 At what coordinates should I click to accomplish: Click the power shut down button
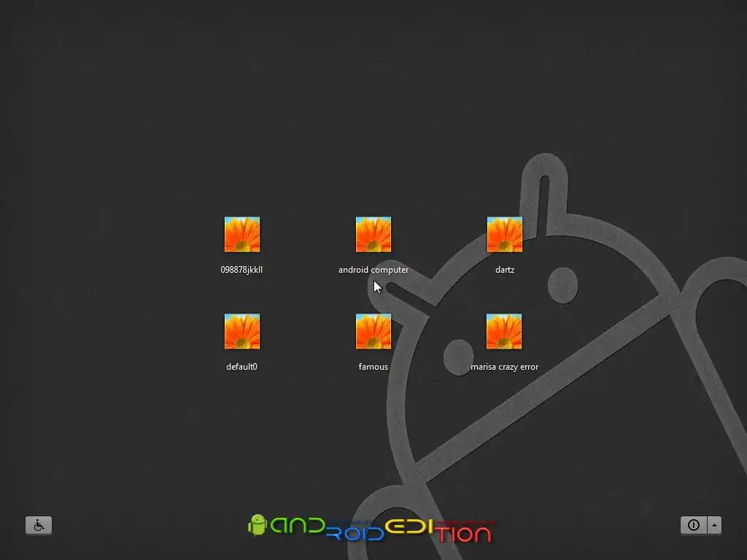[x=694, y=525]
